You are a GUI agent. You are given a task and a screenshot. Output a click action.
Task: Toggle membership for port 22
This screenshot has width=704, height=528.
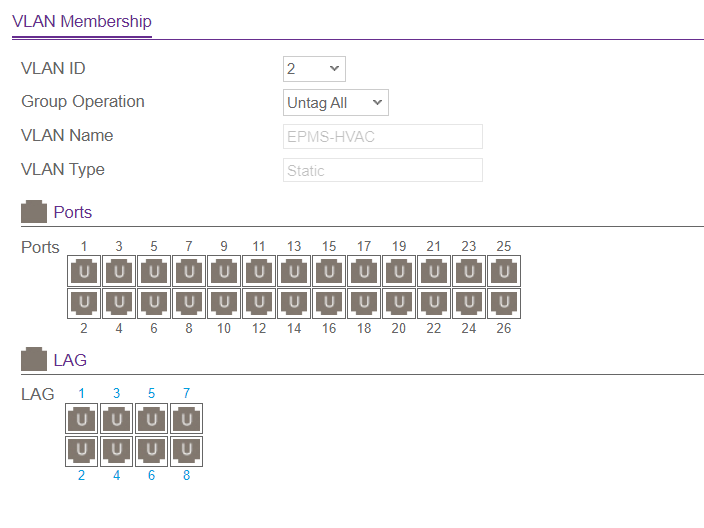434,303
